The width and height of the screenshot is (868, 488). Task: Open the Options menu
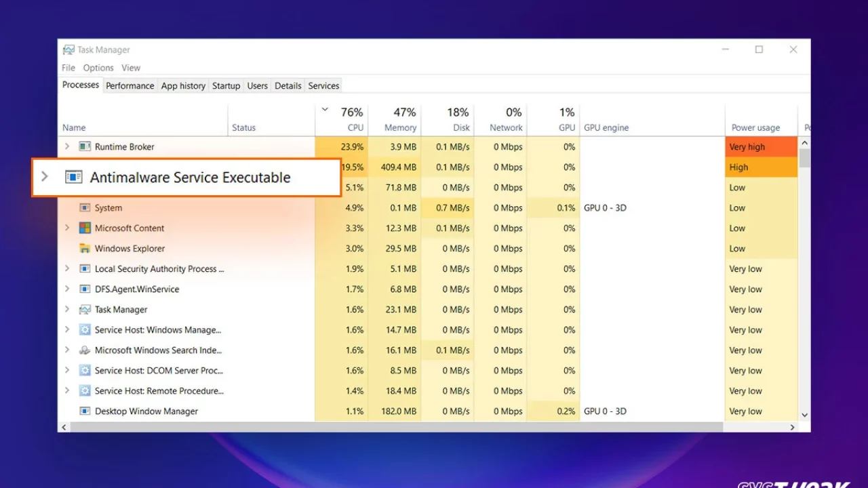pos(98,67)
